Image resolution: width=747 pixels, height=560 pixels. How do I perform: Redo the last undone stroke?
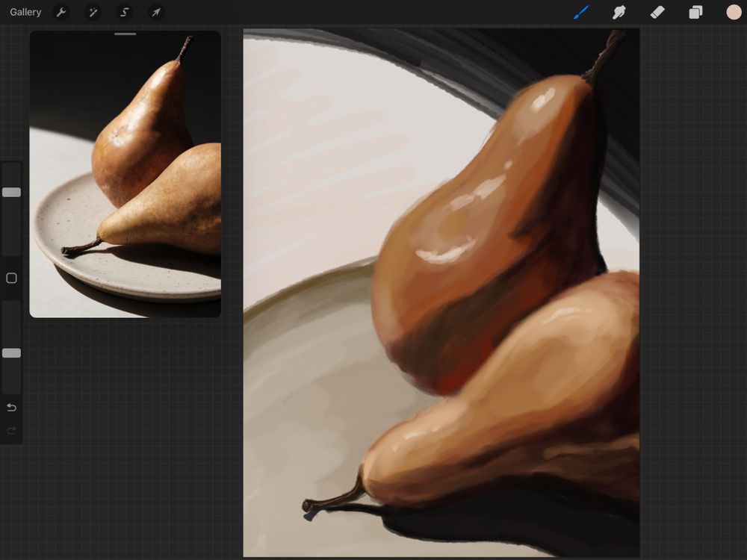[x=11, y=431]
